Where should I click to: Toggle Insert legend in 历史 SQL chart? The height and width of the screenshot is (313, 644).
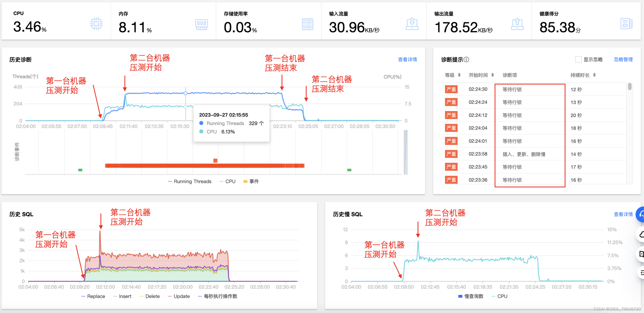[x=122, y=296]
